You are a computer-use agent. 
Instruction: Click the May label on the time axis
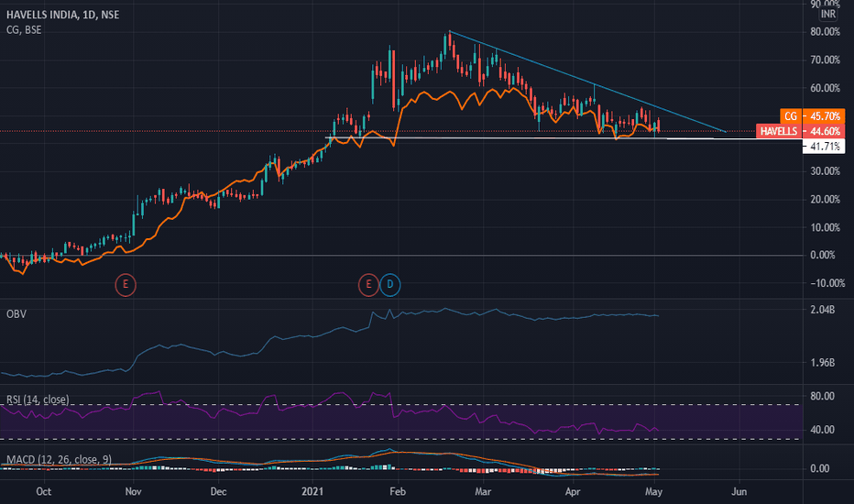coord(653,491)
